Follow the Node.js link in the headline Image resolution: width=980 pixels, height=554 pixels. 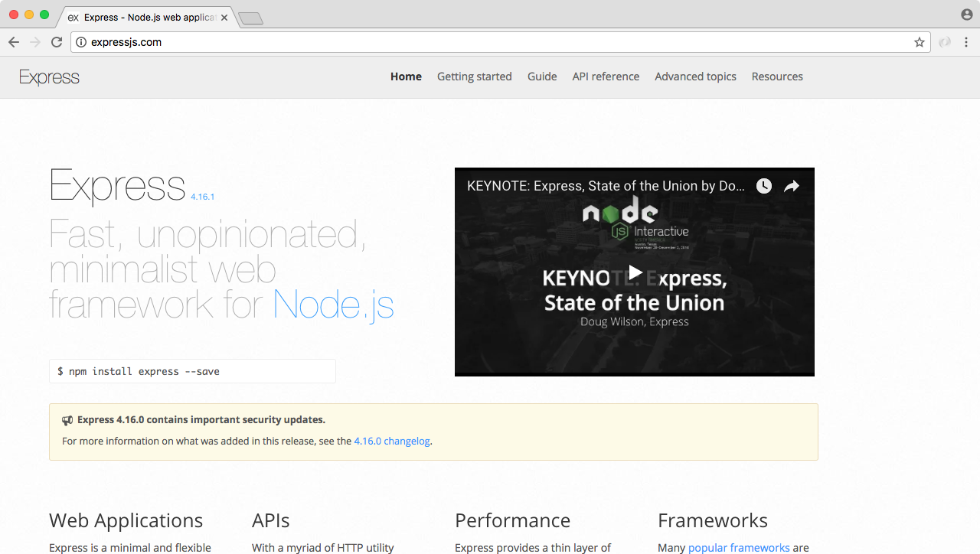(334, 305)
